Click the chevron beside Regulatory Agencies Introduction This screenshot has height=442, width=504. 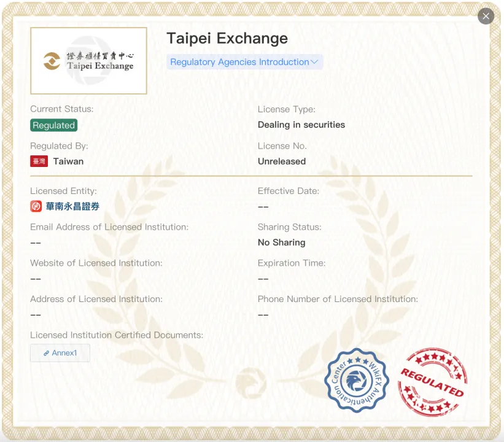pos(314,62)
